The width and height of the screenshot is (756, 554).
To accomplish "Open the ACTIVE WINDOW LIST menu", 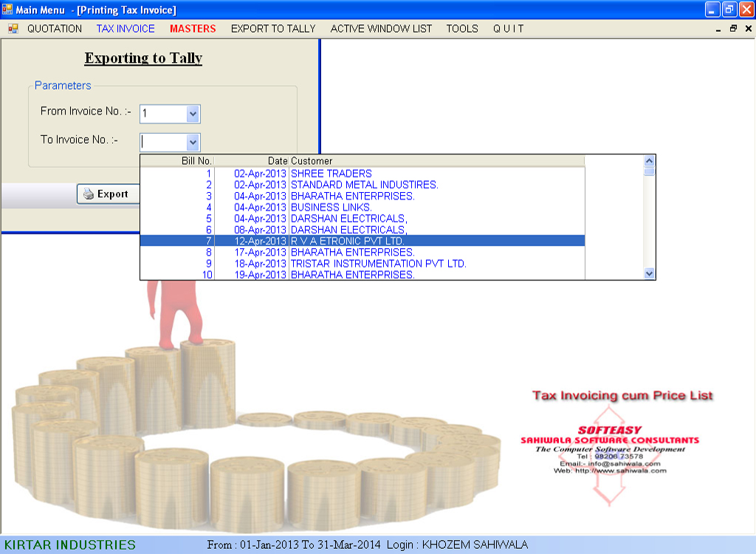I will point(381,29).
